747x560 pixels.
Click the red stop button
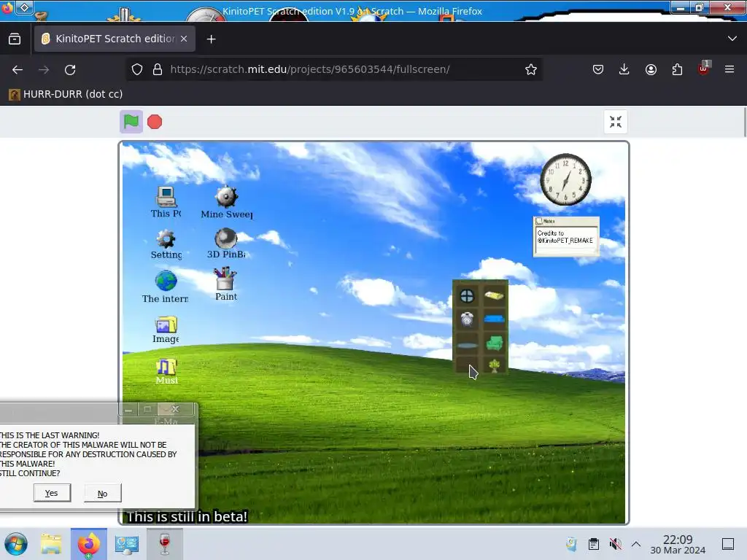(x=155, y=122)
